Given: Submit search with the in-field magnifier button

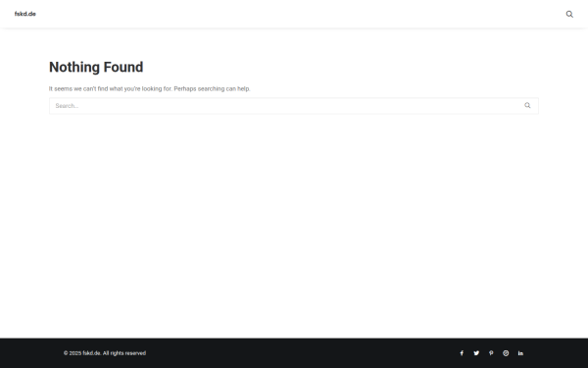Looking at the screenshot, I should coord(527,106).
